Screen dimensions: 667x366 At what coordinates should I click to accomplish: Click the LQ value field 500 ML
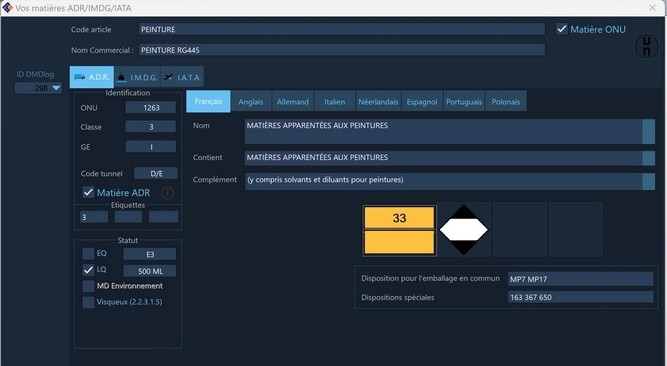coord(150,271)
